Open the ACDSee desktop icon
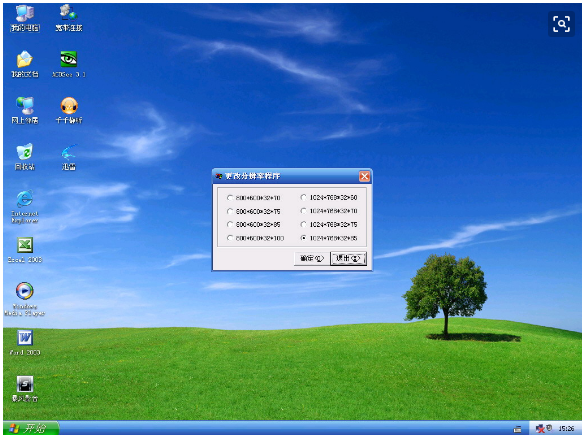 69,64
